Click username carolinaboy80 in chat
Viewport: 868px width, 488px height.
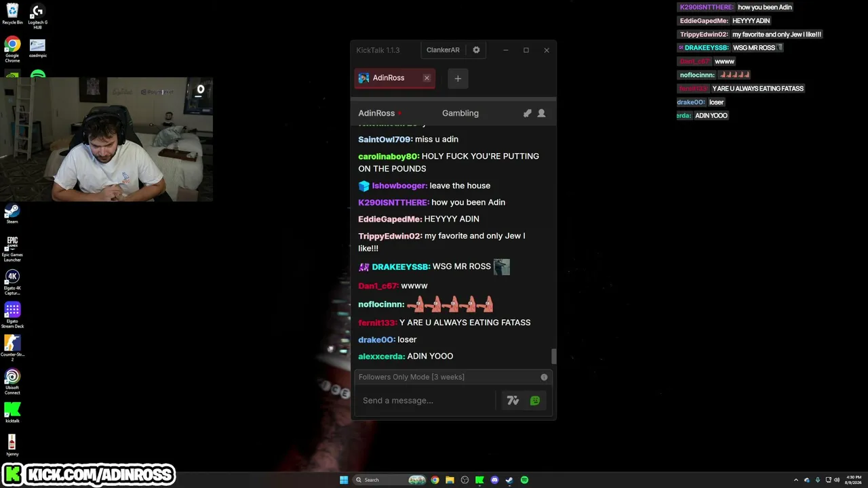pos(389,157)
